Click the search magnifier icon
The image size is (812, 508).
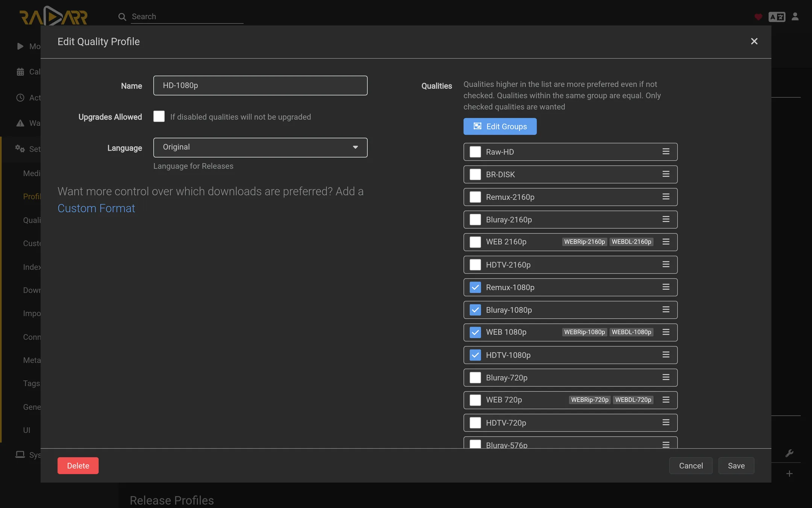122,17
